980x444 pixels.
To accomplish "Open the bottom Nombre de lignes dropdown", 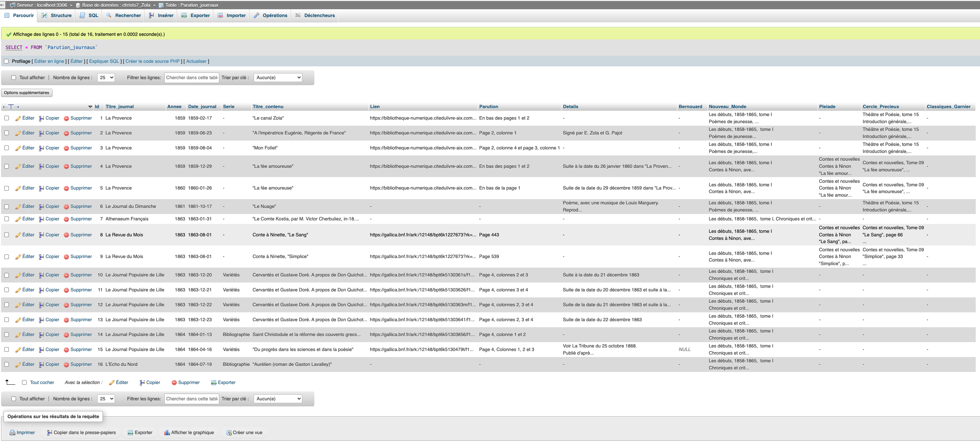I will (x=106, y=399).
